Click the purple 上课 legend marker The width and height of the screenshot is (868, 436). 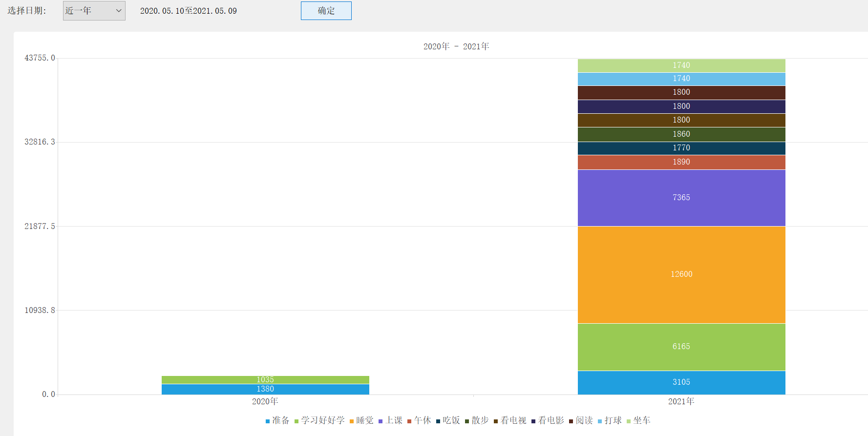pos(381,421)
